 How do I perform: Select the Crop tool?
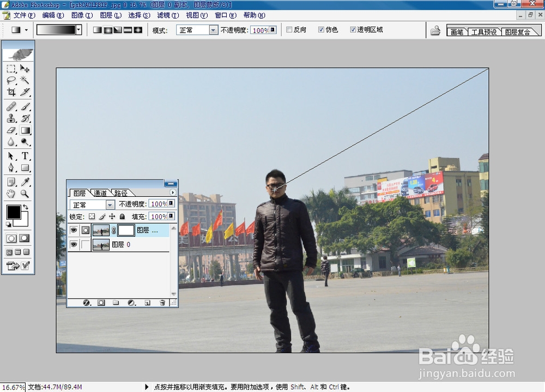[x=11, y=92]
